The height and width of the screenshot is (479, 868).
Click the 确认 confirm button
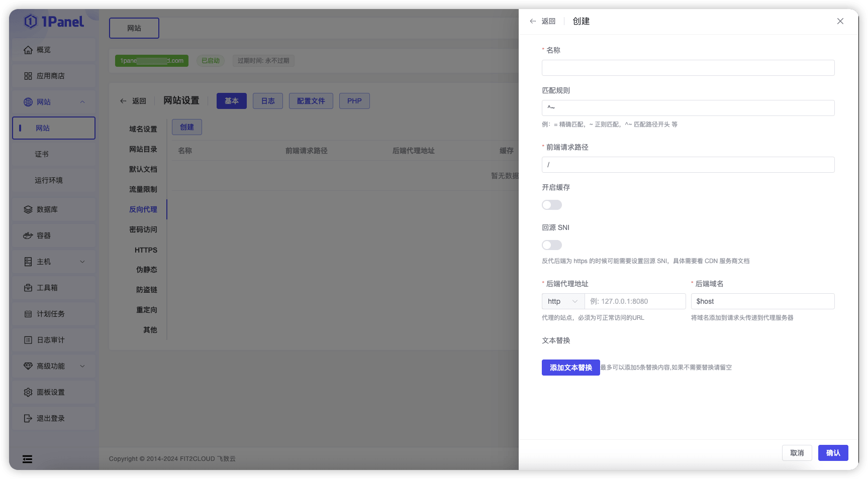tap(833, 452)
